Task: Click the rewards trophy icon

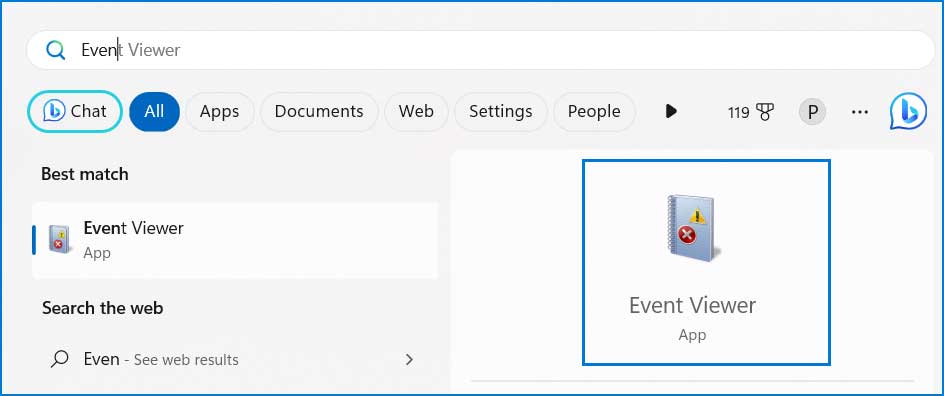Action: pyautogui.click(x=765, y=112)
